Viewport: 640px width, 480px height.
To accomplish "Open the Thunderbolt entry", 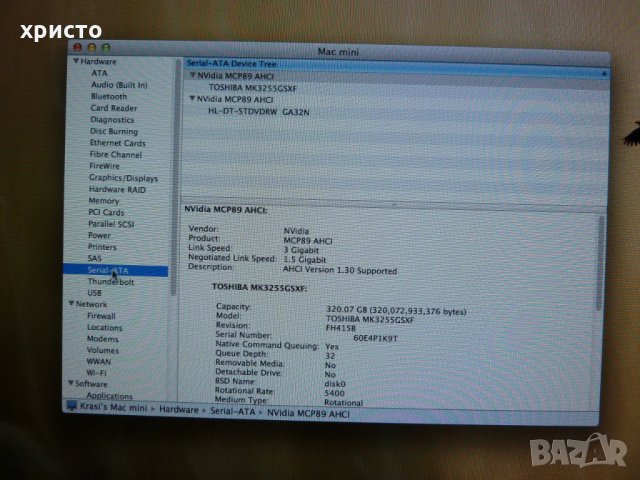I will pos(111,282).
